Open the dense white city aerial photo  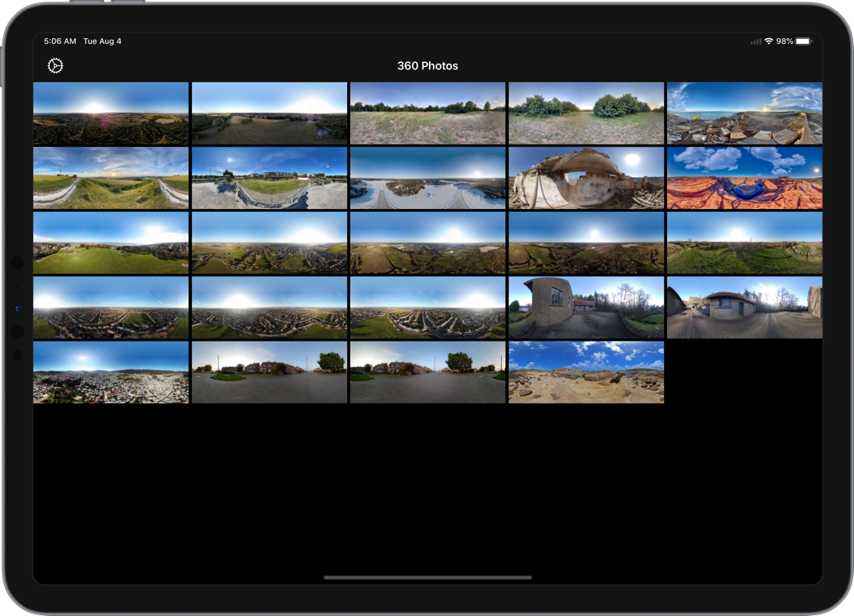[111, 373]
